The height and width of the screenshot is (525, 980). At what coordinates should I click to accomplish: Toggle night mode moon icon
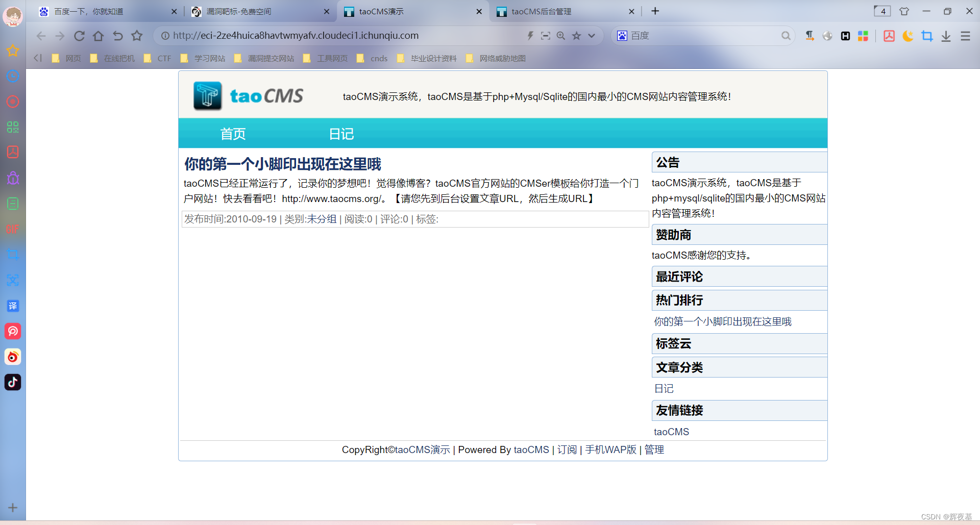coord(908,36)
